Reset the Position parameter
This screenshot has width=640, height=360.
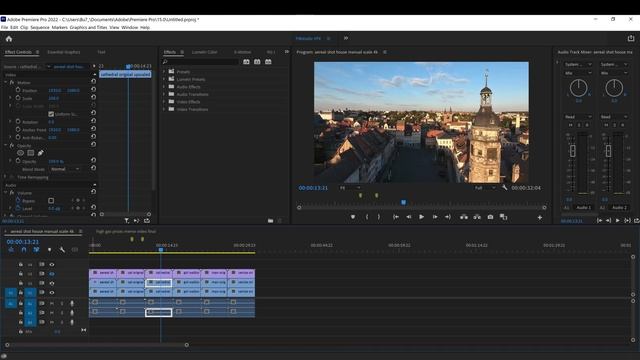pyautogui.click(x=93, y=89)
